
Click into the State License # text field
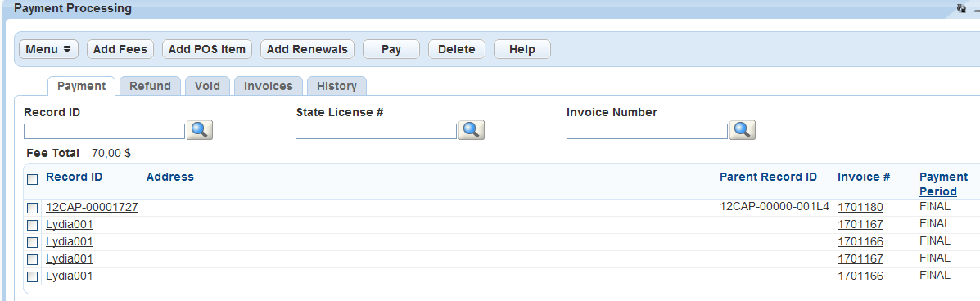(377, 131)
